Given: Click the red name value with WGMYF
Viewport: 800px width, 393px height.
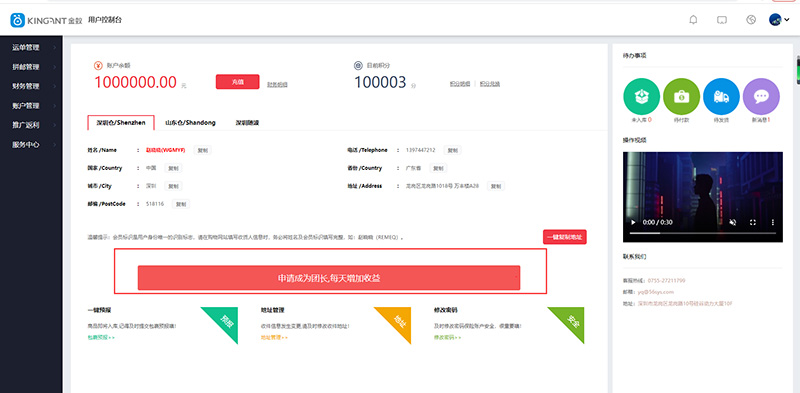Looking at the screenshot, I should tap(165, 151).
